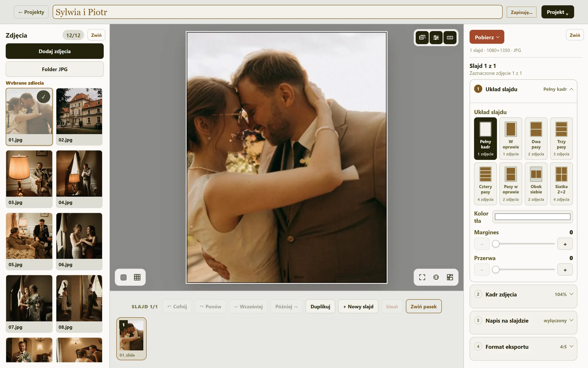
Task: Select the 01_slide thumbnail in strip
Action: click(x=131, y=339)
